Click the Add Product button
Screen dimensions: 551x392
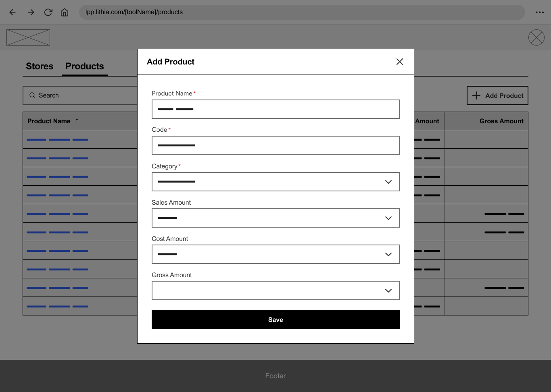(497, 95)
